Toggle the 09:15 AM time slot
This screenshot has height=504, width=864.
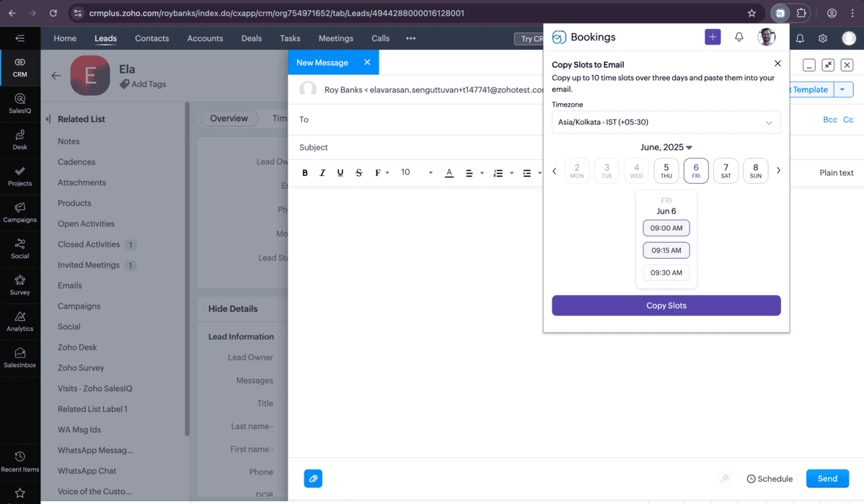(x=666, y=250)
